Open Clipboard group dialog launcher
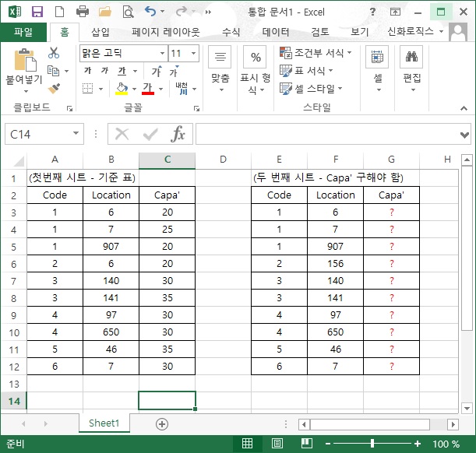476x453 pixels. click(69, 108)
